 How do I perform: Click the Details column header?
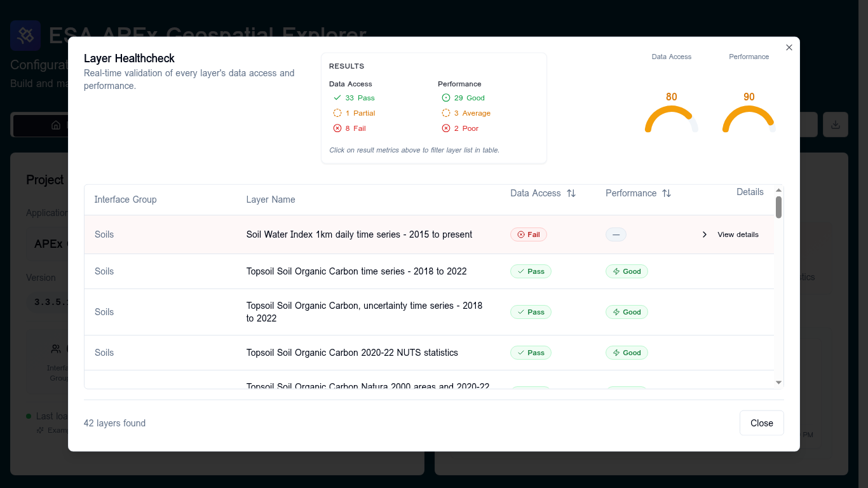(x=750, y=192)
